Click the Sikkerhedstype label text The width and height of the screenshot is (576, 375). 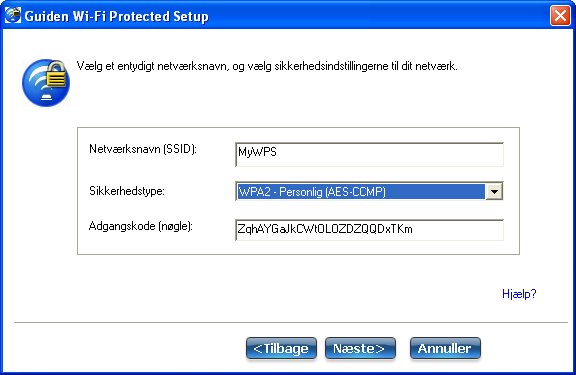click(x=127, y=191)
